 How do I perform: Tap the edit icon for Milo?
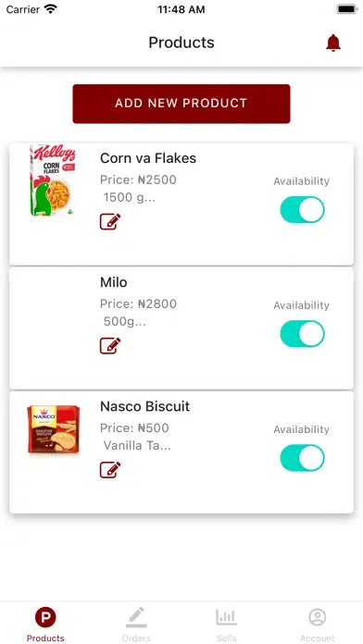click(x=110, y=346)
